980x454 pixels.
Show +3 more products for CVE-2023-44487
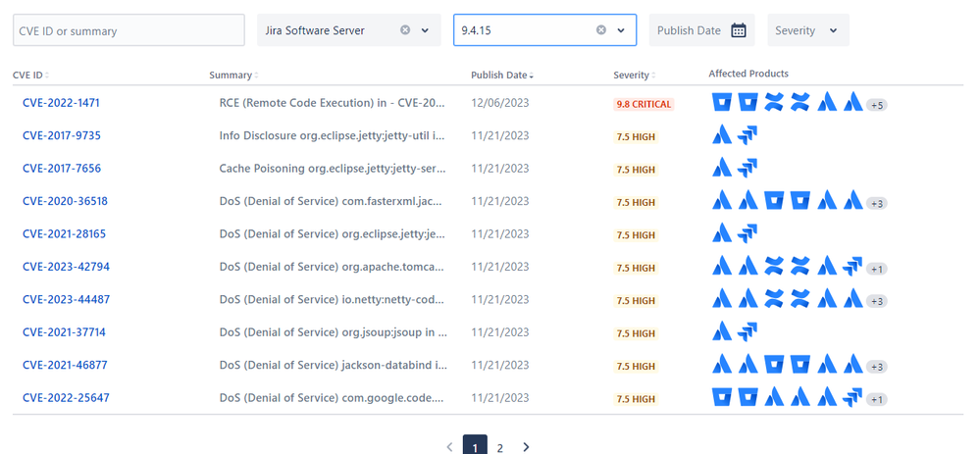click(x=877, y=302)
